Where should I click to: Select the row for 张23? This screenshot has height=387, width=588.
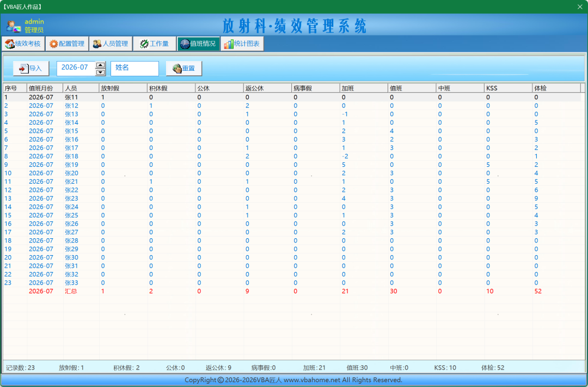pos(292,198)
